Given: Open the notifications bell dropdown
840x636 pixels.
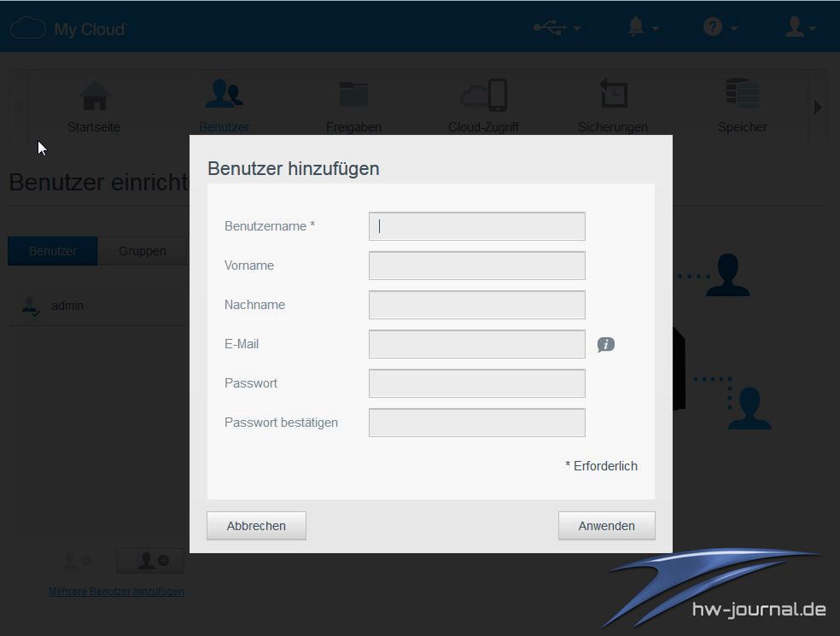Looking at the screenshot, I should (643, 28).
